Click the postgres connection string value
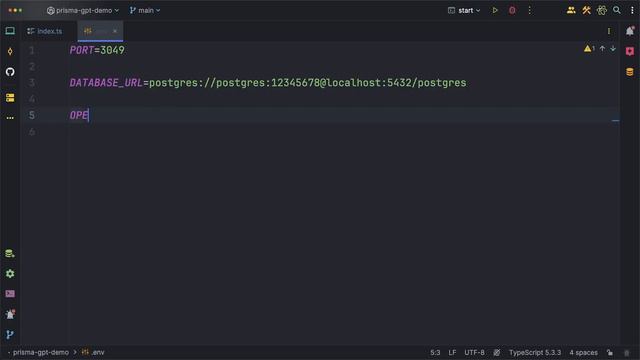This screenshot has width=640, height=360. (x=307, y=83)
